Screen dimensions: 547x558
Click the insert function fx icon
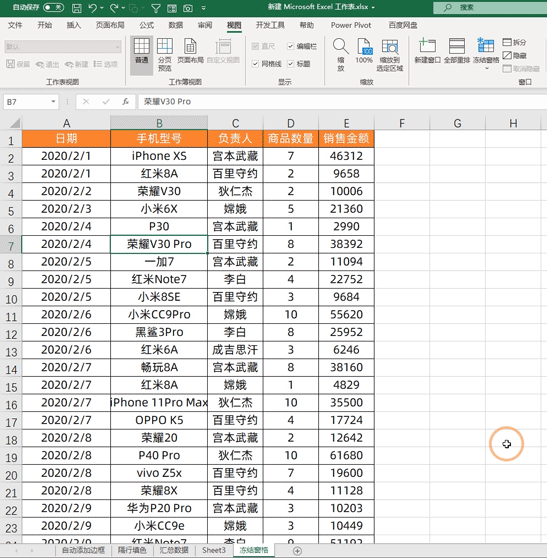(x=125, y=102)
